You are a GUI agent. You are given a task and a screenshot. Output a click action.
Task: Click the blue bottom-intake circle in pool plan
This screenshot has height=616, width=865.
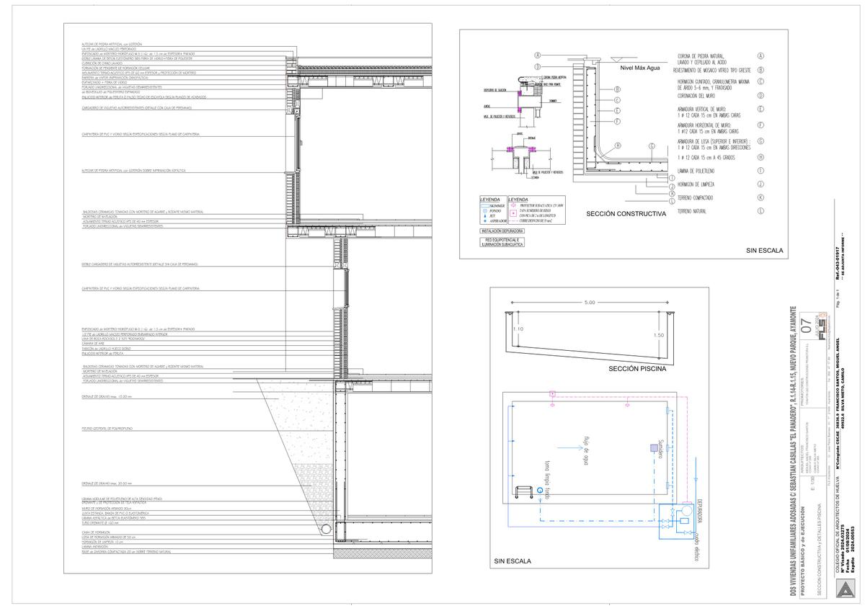click(x=541, y=491)
